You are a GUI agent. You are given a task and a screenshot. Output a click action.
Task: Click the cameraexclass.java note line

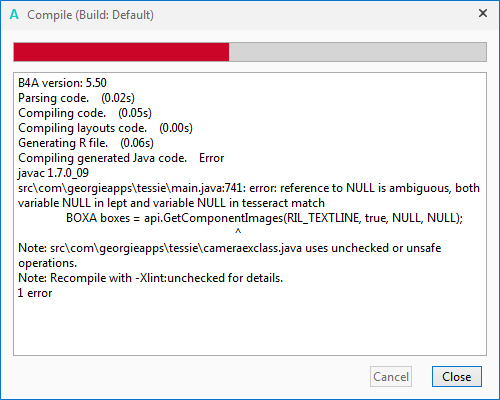(230, 255)
